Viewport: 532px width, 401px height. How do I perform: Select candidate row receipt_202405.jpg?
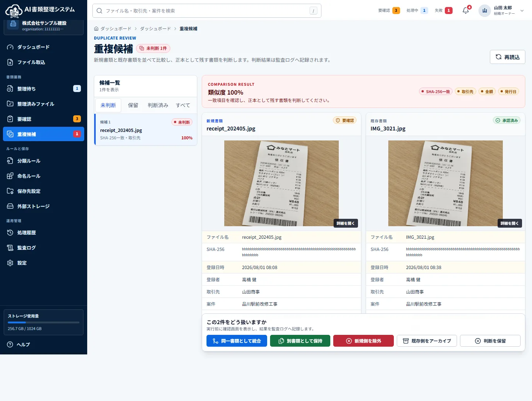146,130
